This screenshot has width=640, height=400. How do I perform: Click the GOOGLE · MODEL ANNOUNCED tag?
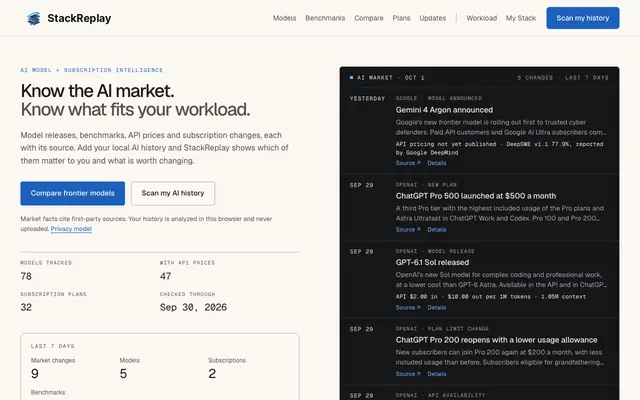439,98
